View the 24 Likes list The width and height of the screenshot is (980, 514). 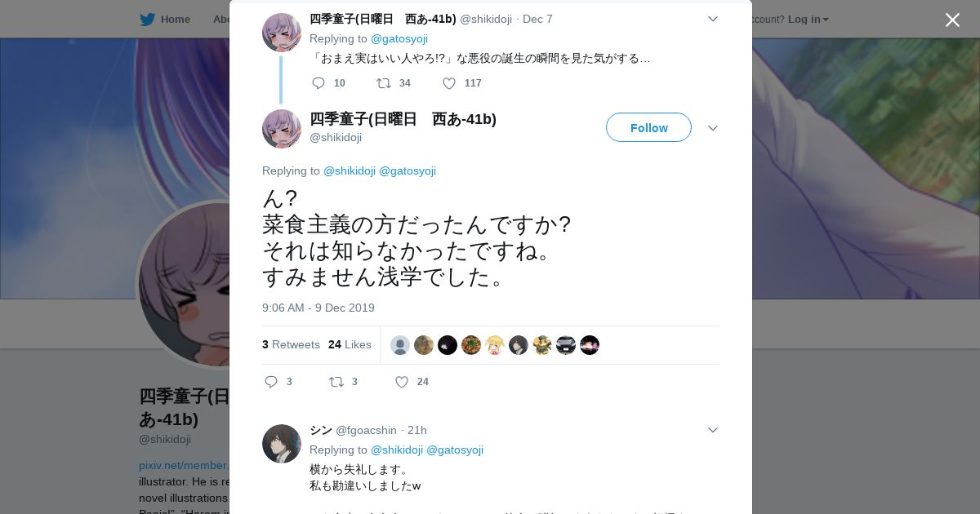pyautogui.click(x=350, y=344)
